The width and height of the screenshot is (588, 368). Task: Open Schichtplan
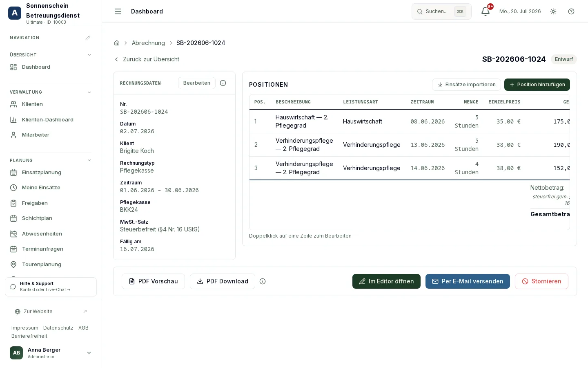[x=51, y=218]
